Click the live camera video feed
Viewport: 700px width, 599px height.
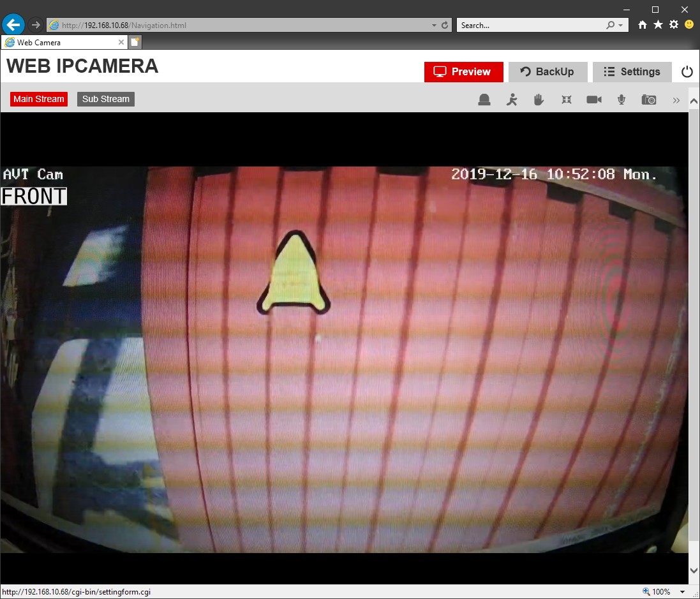point(344,360)
